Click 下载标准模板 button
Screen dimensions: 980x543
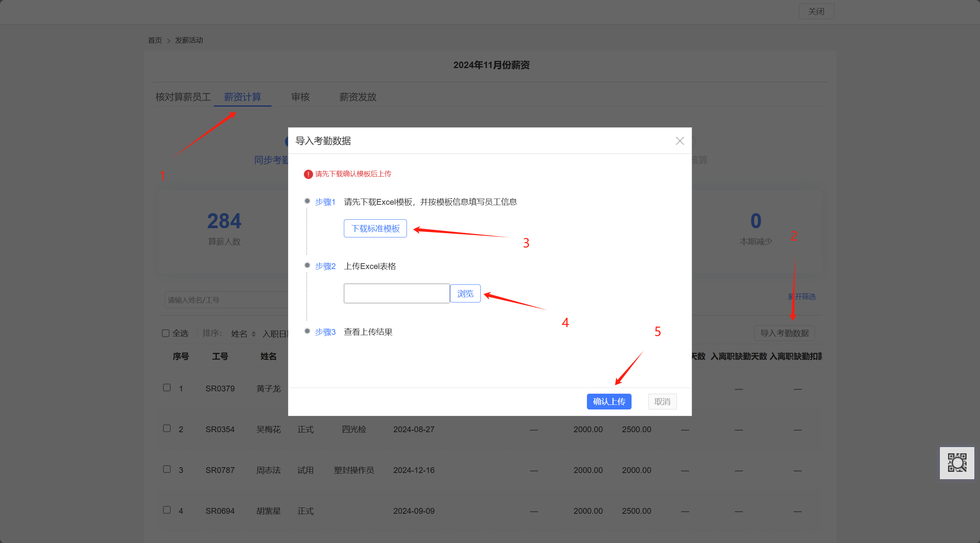[375, 229]
